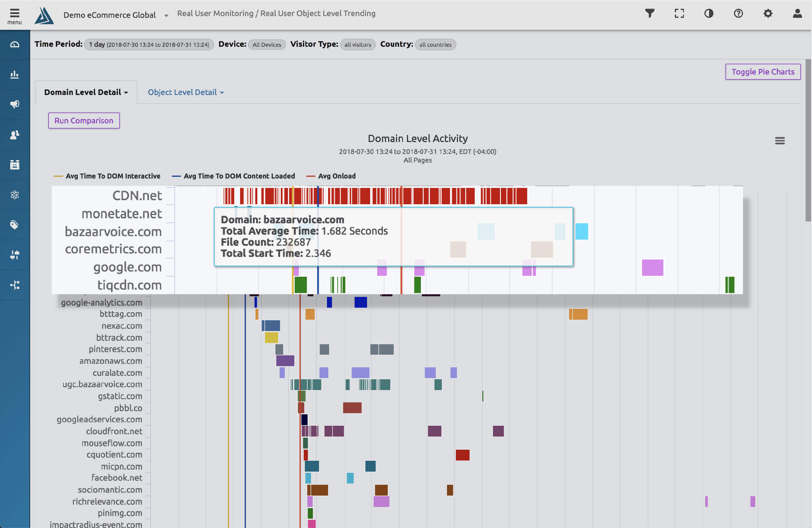This screenshot has height=528, width=812.
Task: Expand the Demo eCommerce Global selector
Action: (x=166, y=15)
